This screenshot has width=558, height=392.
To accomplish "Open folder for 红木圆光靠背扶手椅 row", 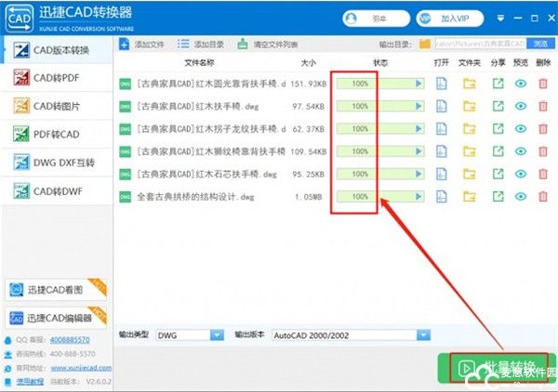I will point(470,84).
